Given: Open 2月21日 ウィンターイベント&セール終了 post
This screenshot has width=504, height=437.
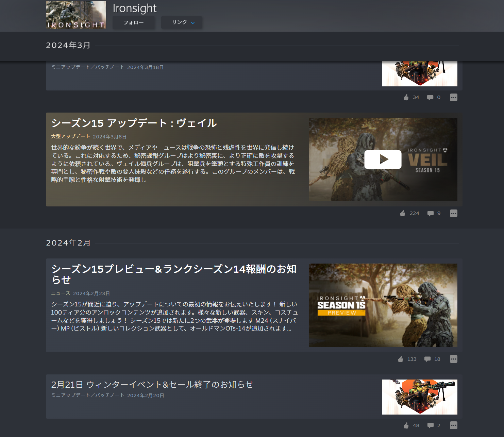Looking at the screenshot, I should pyautogui.click(x=152, y=385).
